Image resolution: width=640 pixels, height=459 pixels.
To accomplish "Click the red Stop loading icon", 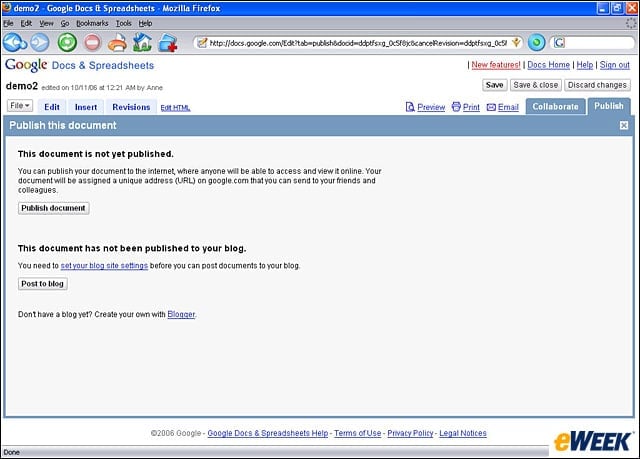I will pyautogui.click(x=92, y=42).
